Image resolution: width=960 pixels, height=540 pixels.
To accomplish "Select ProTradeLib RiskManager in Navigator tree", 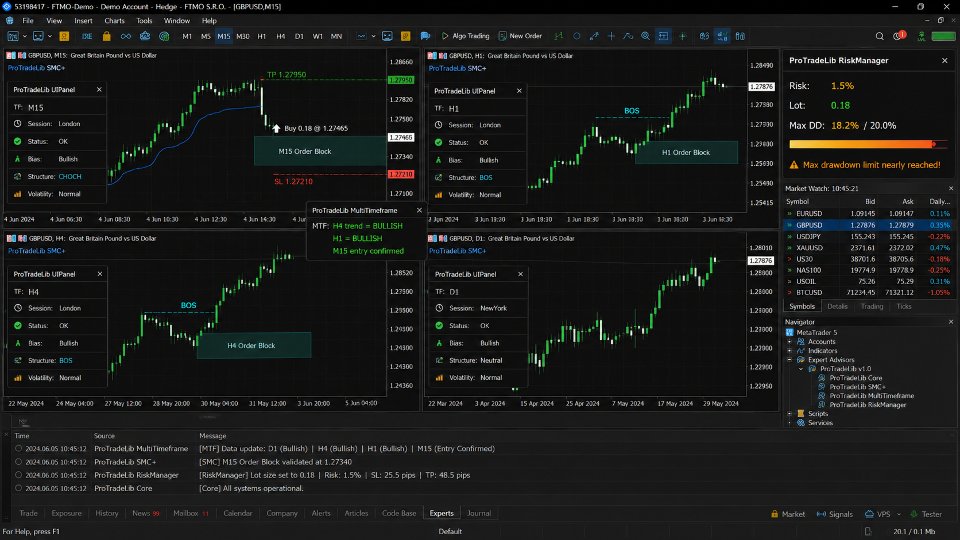I will (868, 405).
